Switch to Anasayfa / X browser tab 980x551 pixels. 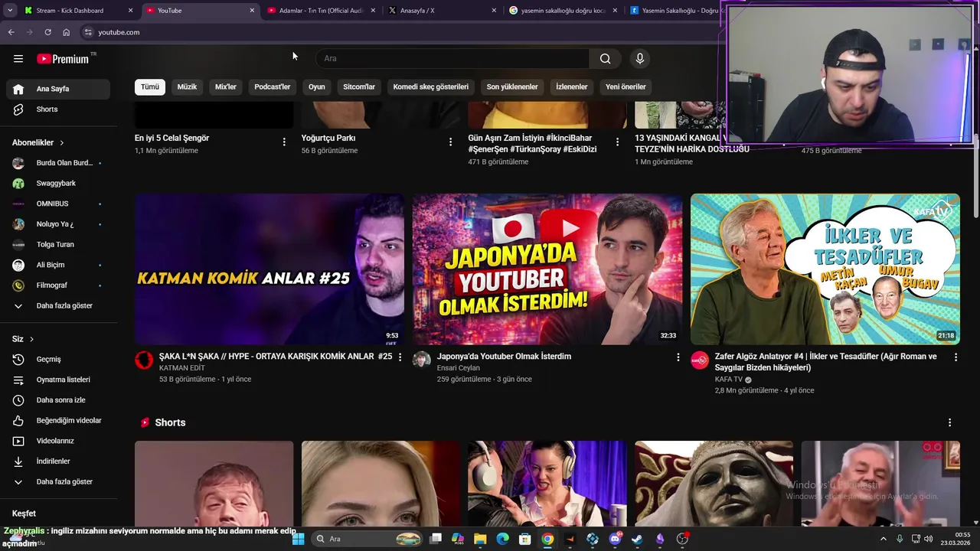point(442,11)
